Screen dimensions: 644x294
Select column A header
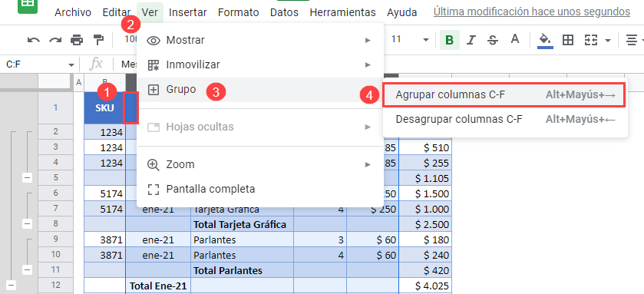coord(79,83)
